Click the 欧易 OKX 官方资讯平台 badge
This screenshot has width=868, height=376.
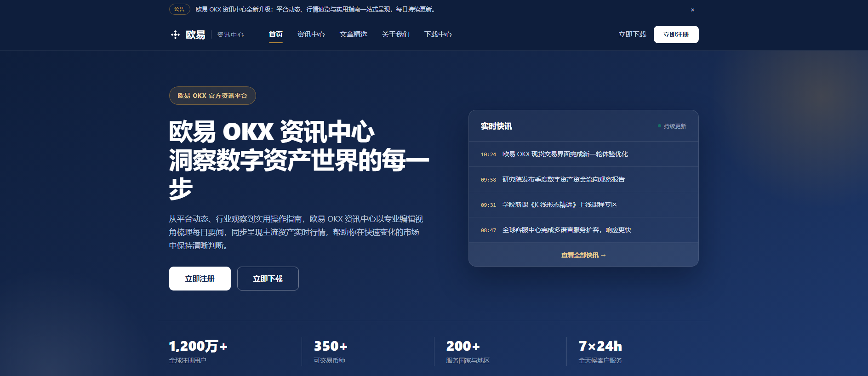(x=212, y=96)
